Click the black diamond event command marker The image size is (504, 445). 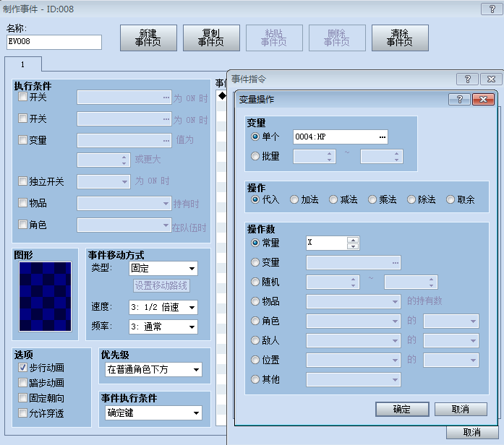point(222,95)
